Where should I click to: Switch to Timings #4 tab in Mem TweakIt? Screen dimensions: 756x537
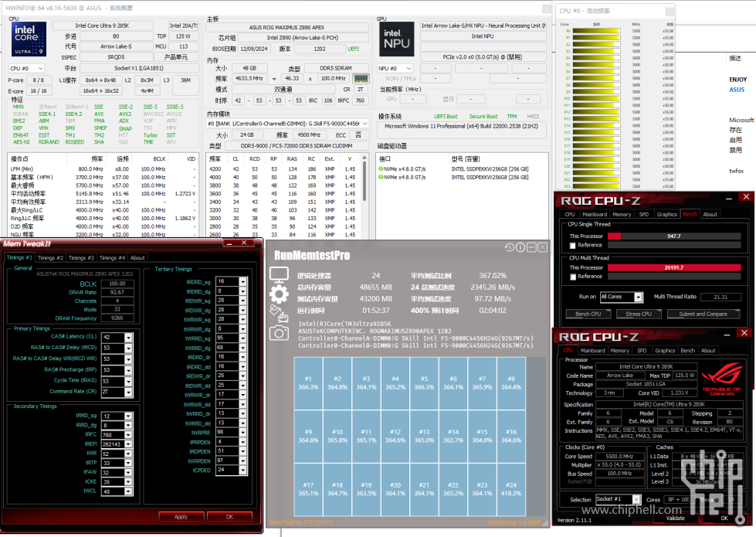[112, 258]
